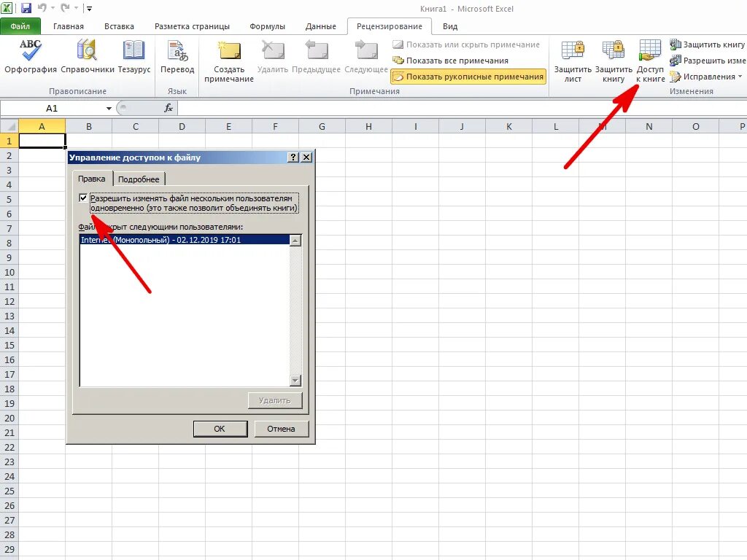Click Защитить книгу и дать общий доступ

(x=708, y=44)
